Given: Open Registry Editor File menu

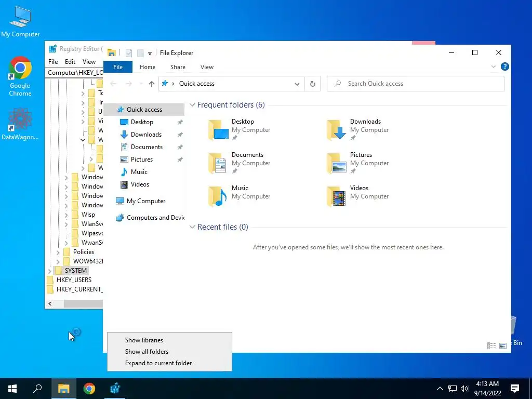Looking at the screenshot, I should 53,62.
